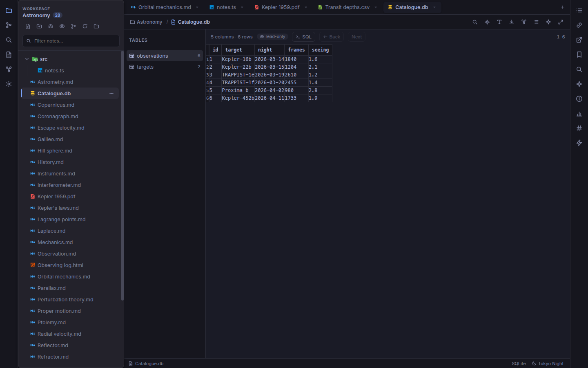Click the seeing column header
Image resolution: width=588 pixels, height=368 pixels.
point(320,50)
